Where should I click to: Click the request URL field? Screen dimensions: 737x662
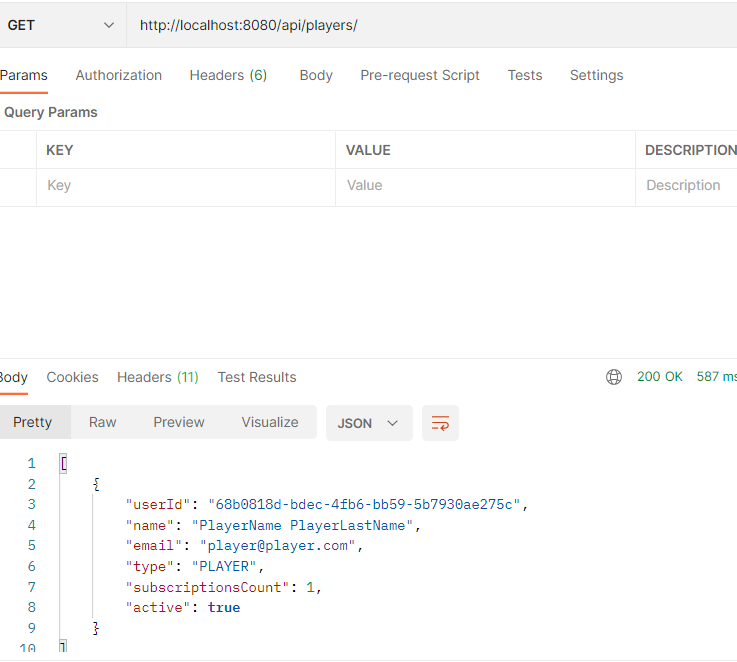coord(431,25)
